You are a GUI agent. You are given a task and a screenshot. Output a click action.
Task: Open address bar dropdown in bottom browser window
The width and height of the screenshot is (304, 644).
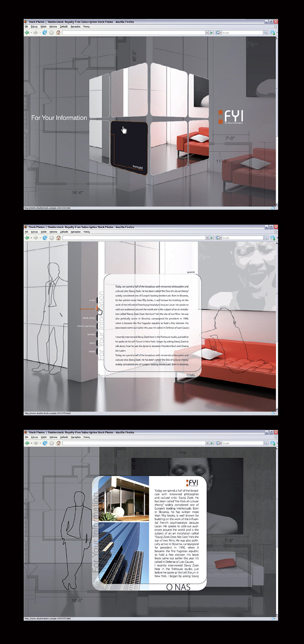tap(207, 443)
